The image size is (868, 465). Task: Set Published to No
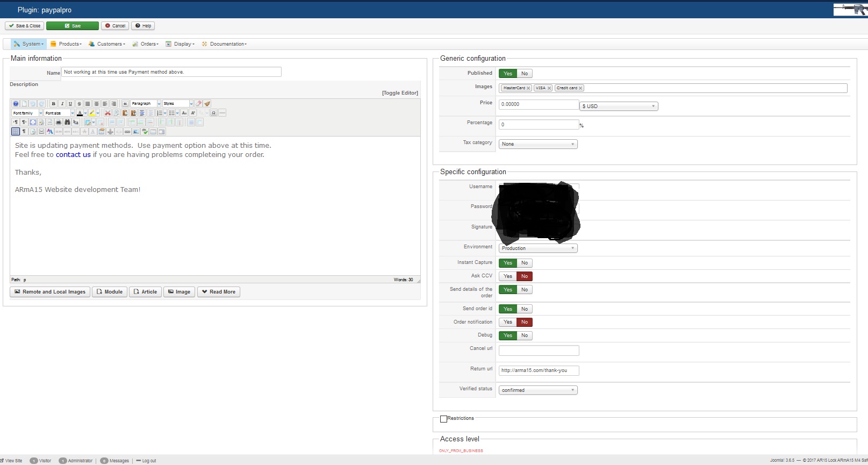(525, 74)
